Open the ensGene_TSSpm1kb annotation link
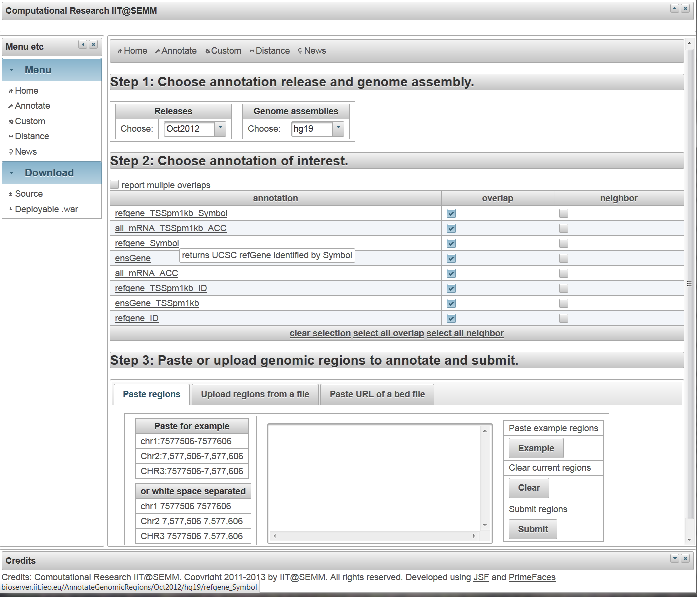698x599 pixels. pyautogui.click(x=157, y=303)
